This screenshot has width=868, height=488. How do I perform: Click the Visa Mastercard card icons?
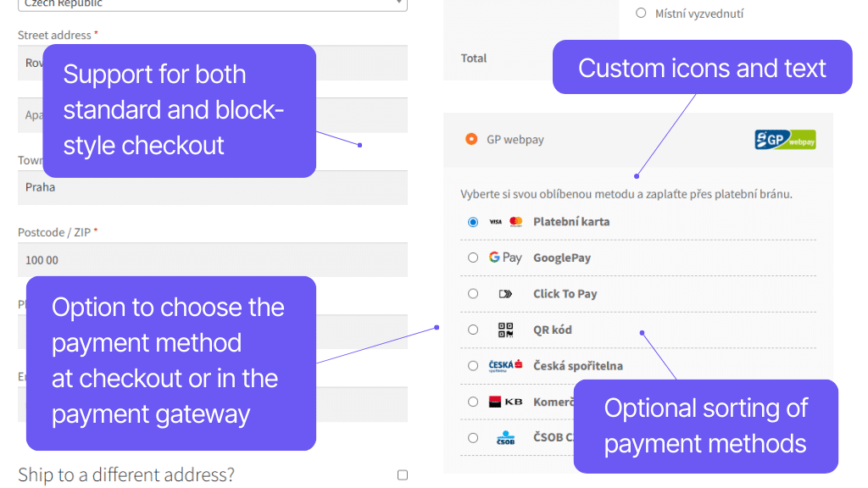(x=505, y=222)
